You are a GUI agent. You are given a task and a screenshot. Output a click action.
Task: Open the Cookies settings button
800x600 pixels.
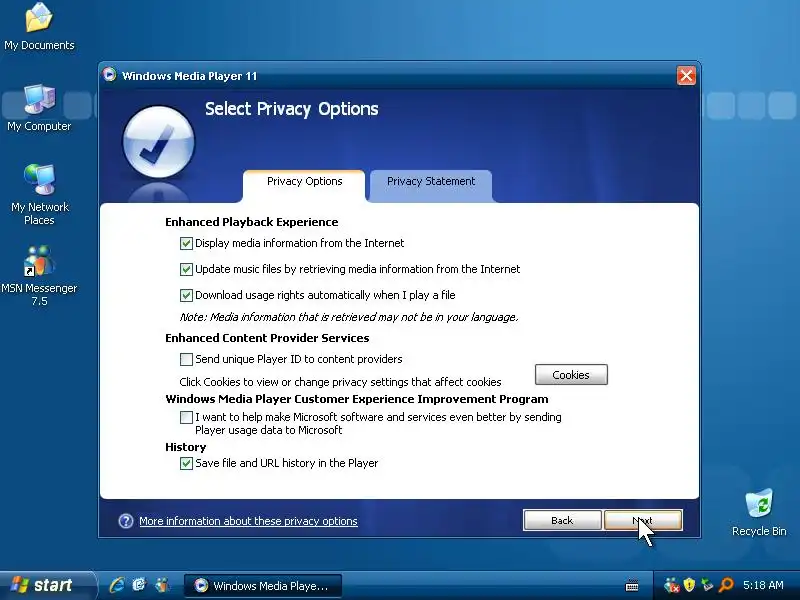571,374
